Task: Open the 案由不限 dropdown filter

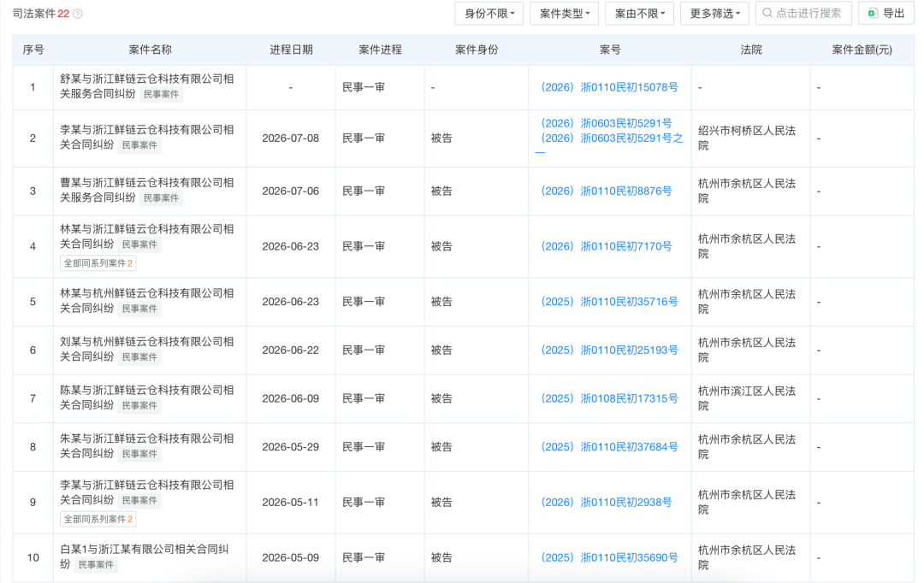Action: coord(639,13)
